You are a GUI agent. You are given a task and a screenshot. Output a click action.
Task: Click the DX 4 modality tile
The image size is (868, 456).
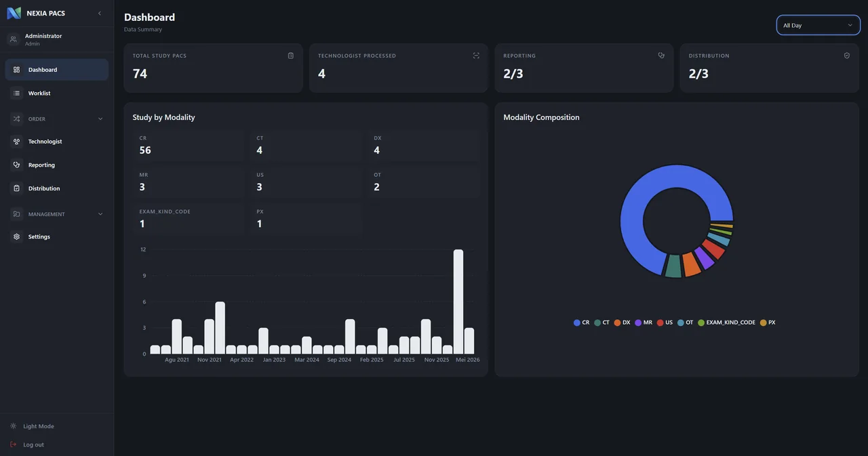point(423,145)
